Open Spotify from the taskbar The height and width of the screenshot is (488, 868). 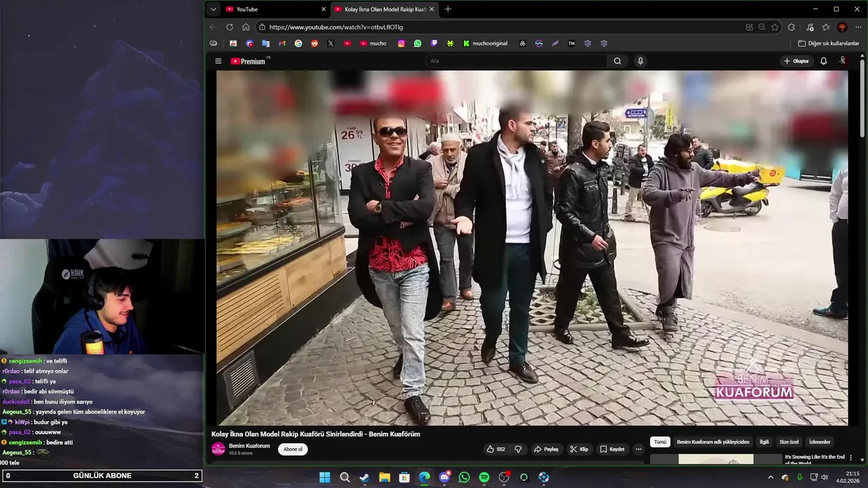pos(484,477)
